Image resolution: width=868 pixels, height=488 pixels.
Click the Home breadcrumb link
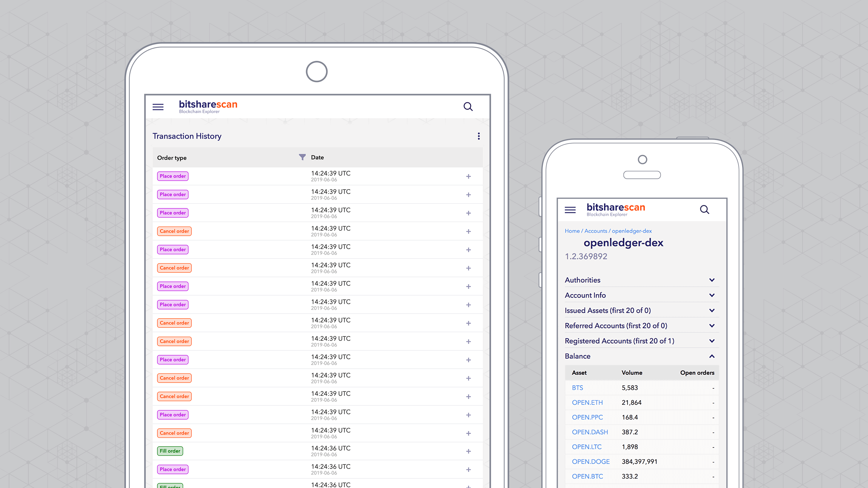pyautogui.click(x=572, y=231)
